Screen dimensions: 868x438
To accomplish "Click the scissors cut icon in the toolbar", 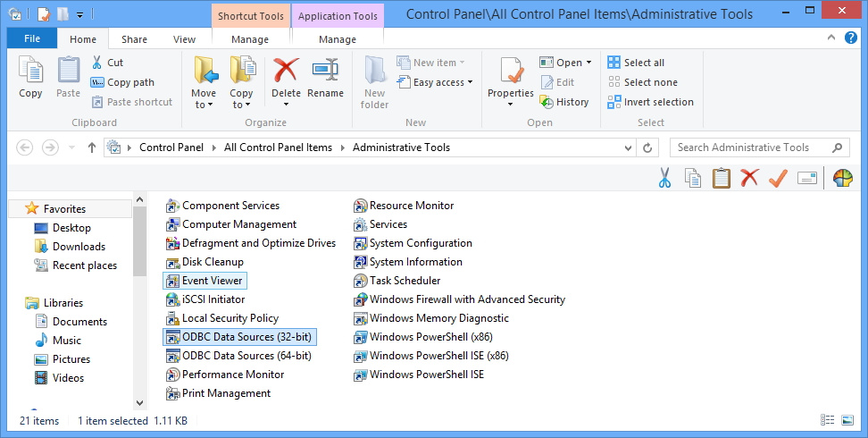I will 664,178.
